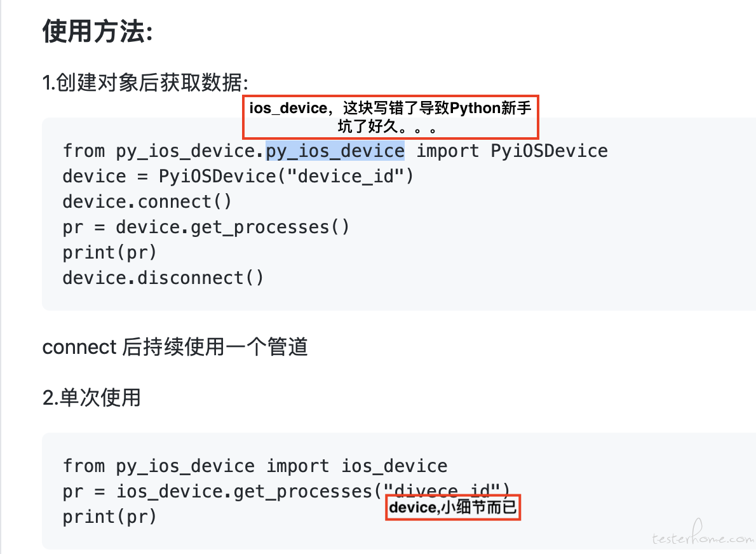Click the testerhome.com watermark
Image resolution: width=756 pixels, height=554 pixels.
tap(703, 534)
